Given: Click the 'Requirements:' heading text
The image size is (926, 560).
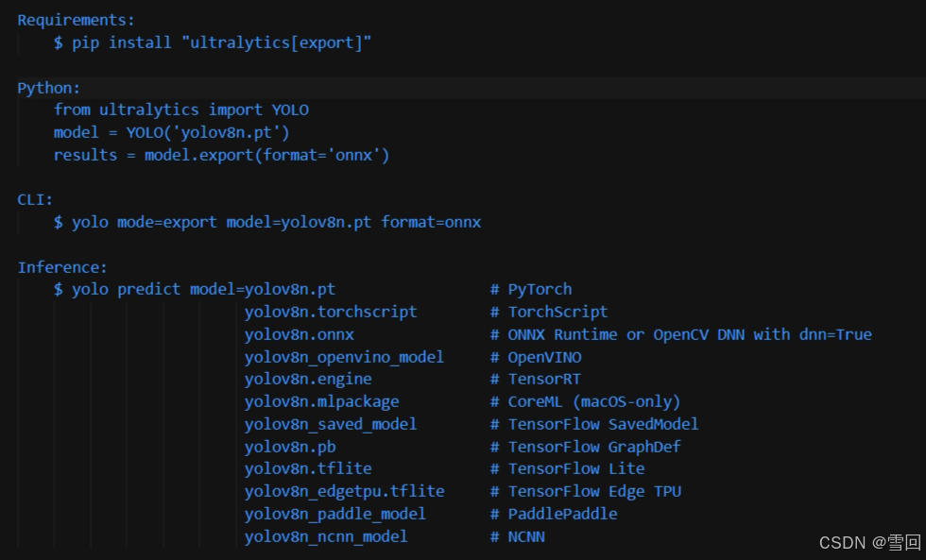Looking at the screenshot, I should [76, 20].
